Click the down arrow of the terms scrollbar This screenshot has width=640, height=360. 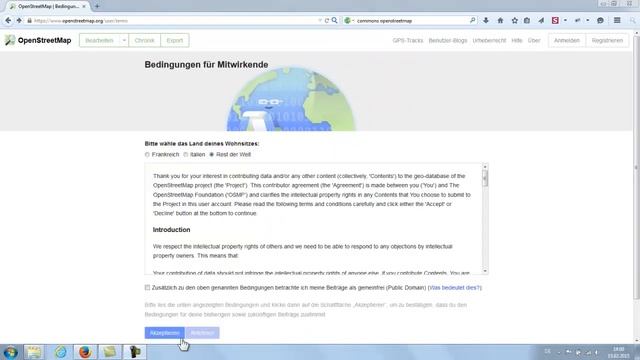click(485, 271)
